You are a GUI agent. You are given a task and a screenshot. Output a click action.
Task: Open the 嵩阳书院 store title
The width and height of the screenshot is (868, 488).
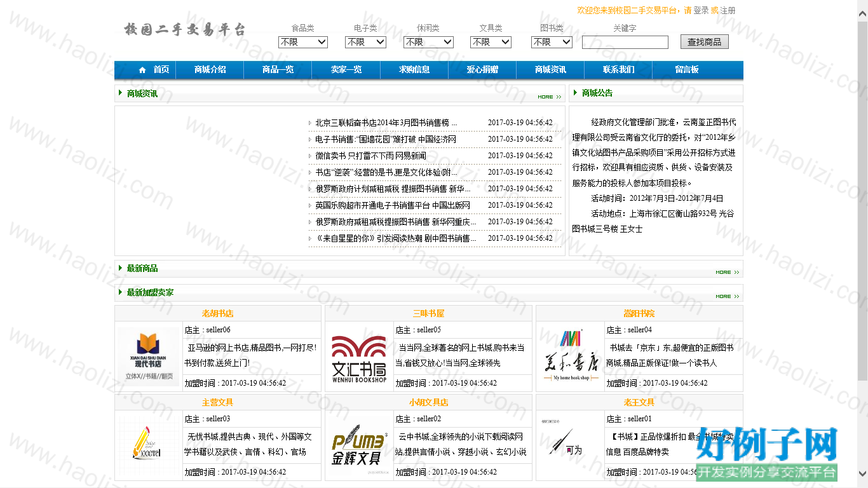click(x=639, y=314)
